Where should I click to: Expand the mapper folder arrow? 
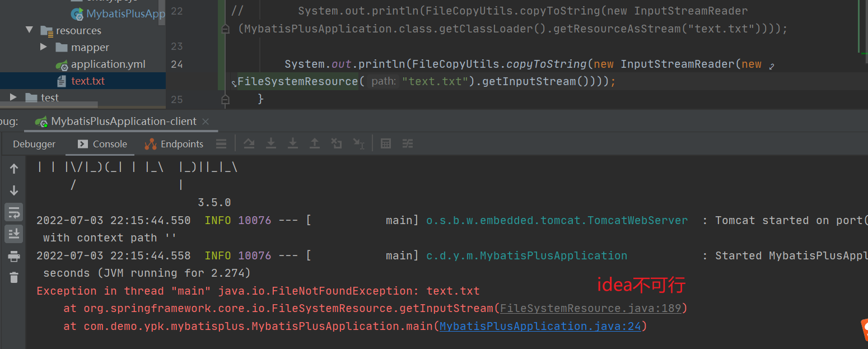click(44, 47)
